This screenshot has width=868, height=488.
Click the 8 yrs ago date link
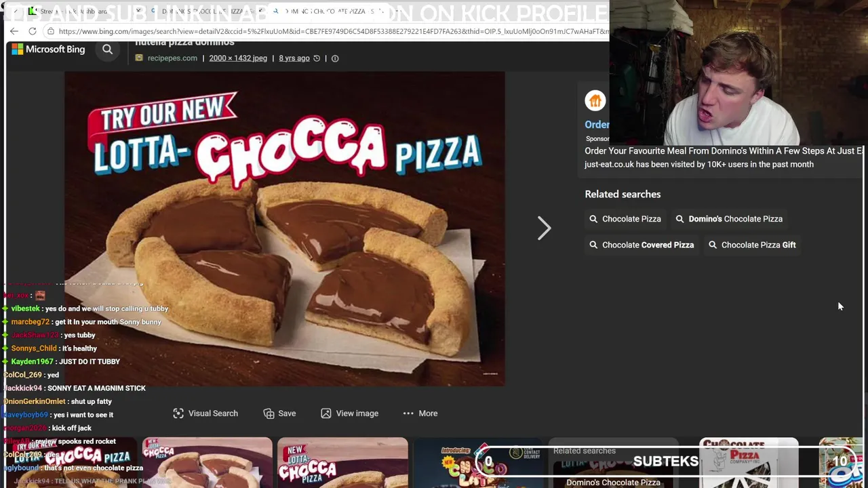tap(294, 58)
